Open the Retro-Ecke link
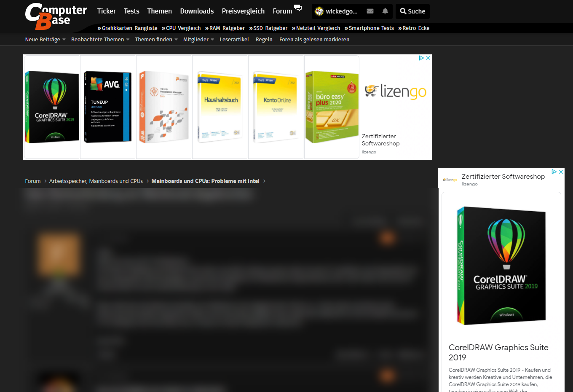Viewport: 573px width, 392px height. point(414,28)
